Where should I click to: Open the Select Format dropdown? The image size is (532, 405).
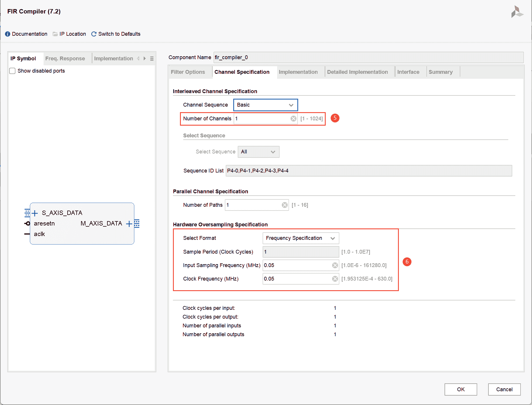point(301,238)
